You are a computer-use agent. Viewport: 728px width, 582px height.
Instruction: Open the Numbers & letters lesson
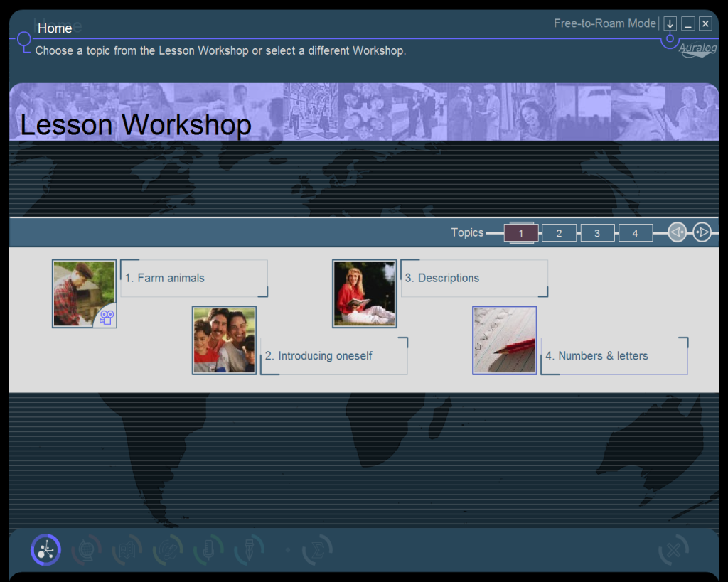pyautogui.click(x=614, y=356)
